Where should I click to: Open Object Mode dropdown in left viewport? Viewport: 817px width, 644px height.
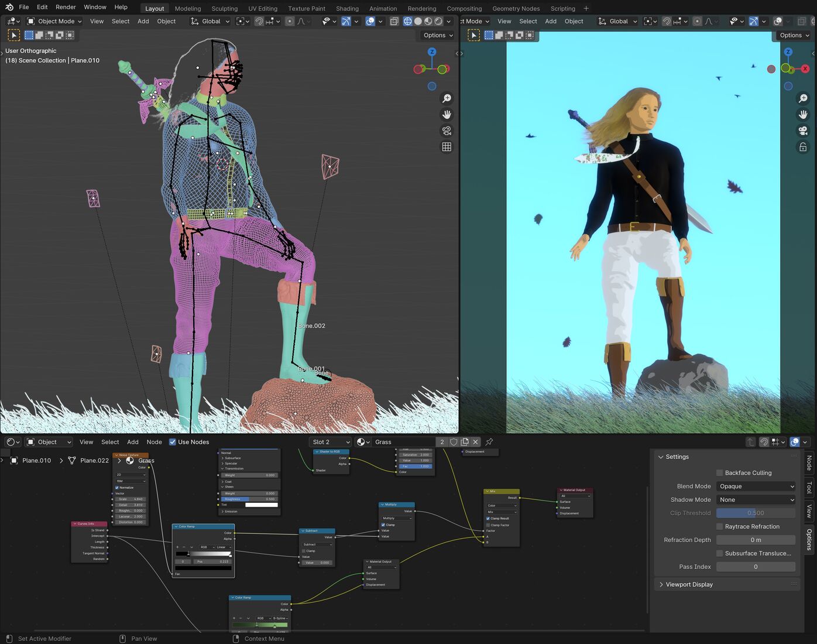click(54, 21)
